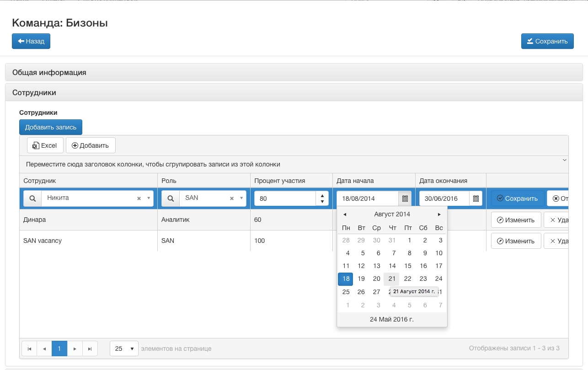Go to the next page of records
588x370 pixels.
point(75,349)
